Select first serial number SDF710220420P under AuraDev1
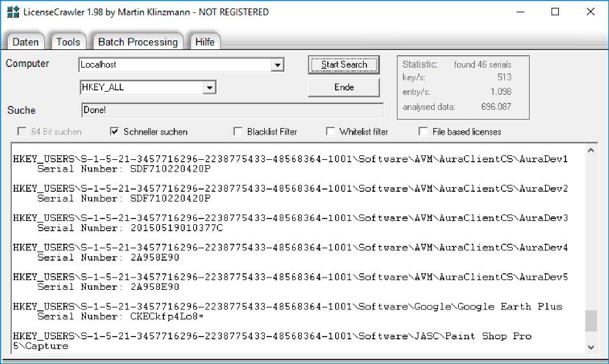Screen dimensions: 609x364 [x=170, y=169]
